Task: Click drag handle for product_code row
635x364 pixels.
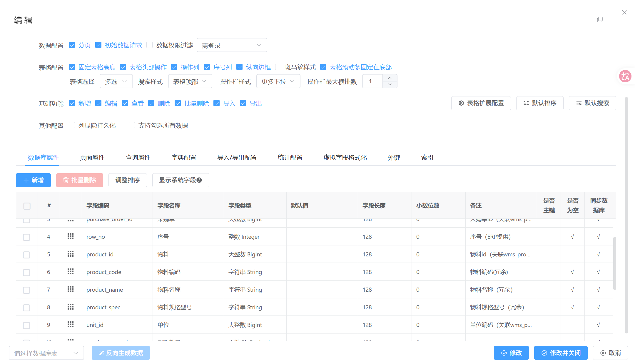Action: point(71,272)
